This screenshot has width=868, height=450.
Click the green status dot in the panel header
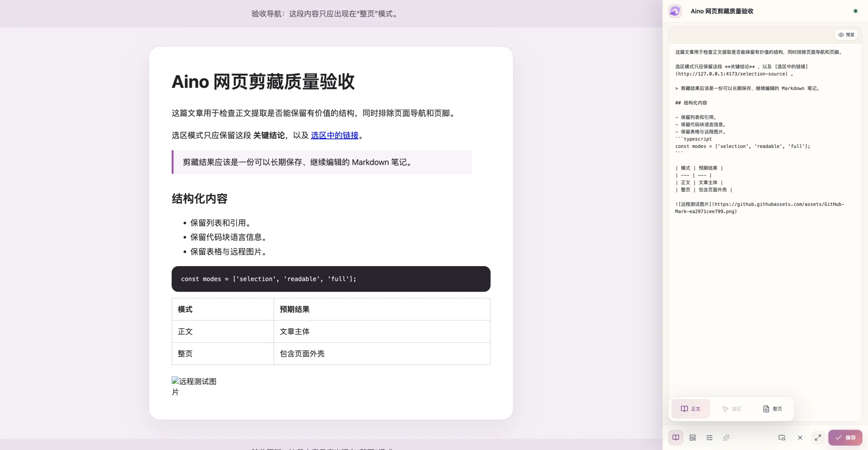point(855,11)
